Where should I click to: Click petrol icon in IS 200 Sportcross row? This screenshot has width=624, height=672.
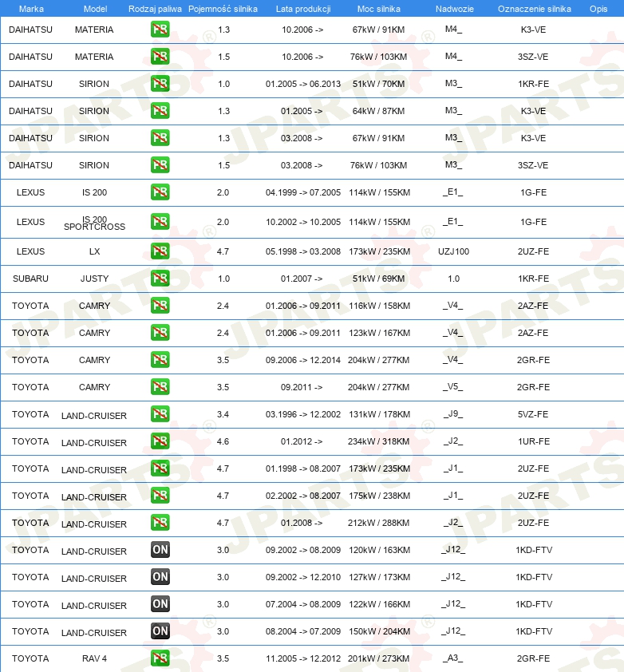tap(160, 222)
